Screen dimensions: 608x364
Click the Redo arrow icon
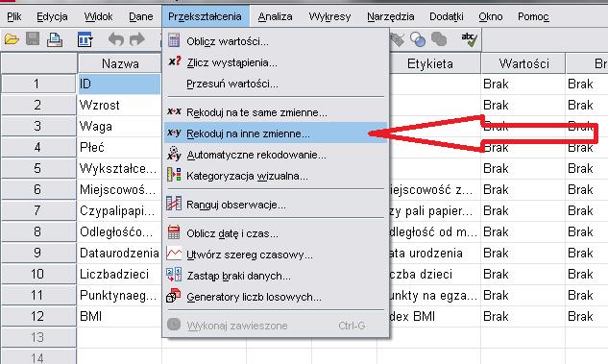pos(137,39)
